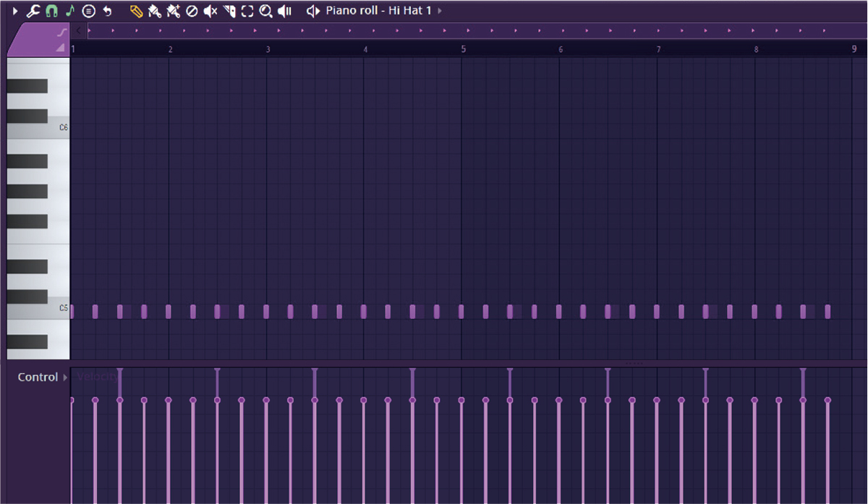Screen dimensions: 868x504
Task: Select the Mute tool speaker icon
Action: (210, 11)
